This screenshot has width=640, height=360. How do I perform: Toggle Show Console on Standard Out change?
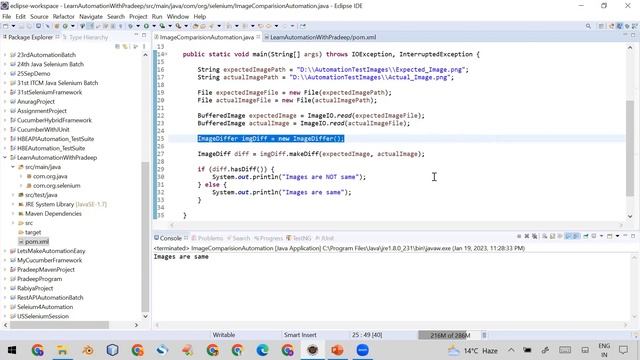(568, 236)
